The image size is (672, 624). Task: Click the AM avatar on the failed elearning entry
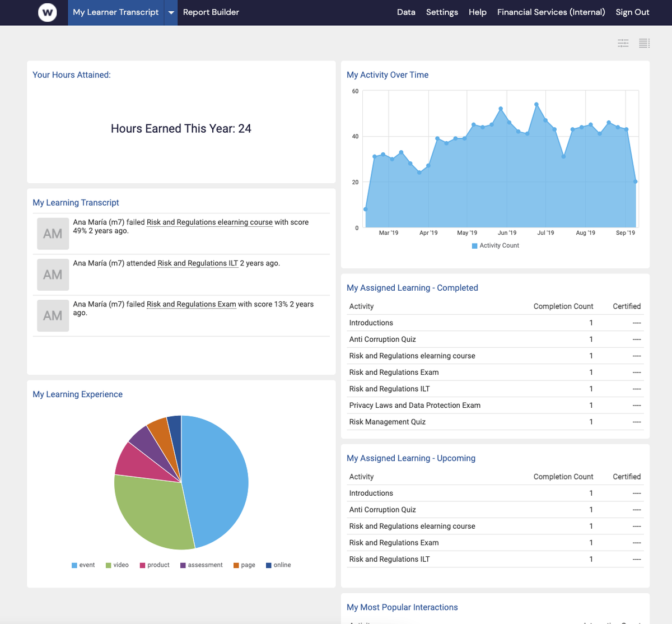[x=53, y=233]
